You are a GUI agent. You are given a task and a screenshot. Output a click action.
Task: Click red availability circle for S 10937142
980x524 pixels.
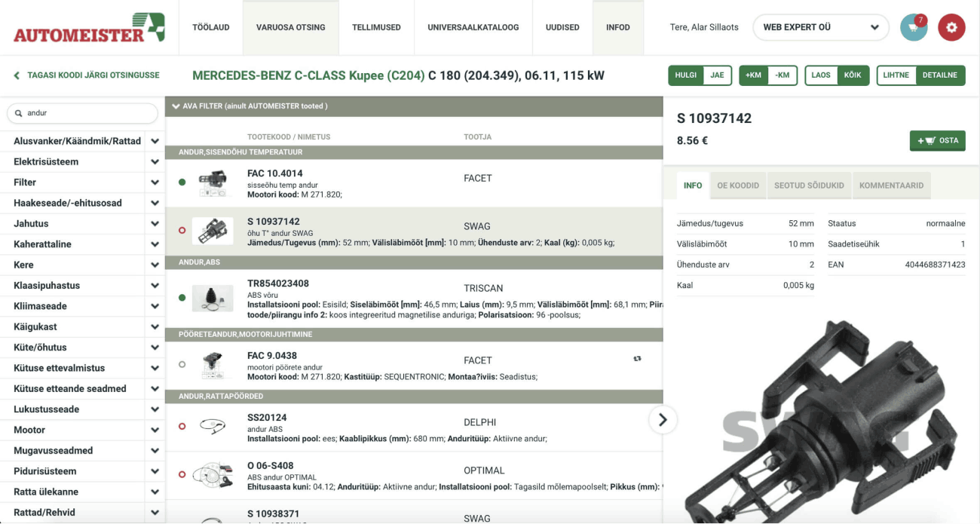click(182, 230)
